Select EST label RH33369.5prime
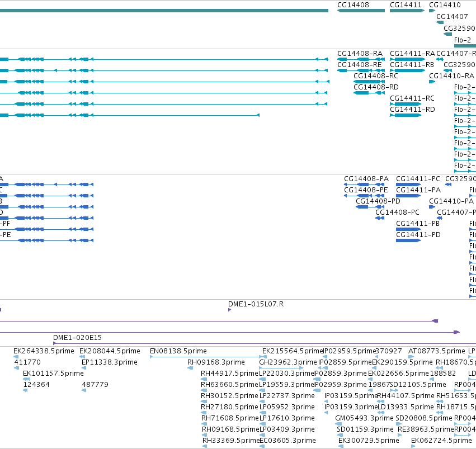476x449 pixels. pyautogui.click(x=232, y=441)
